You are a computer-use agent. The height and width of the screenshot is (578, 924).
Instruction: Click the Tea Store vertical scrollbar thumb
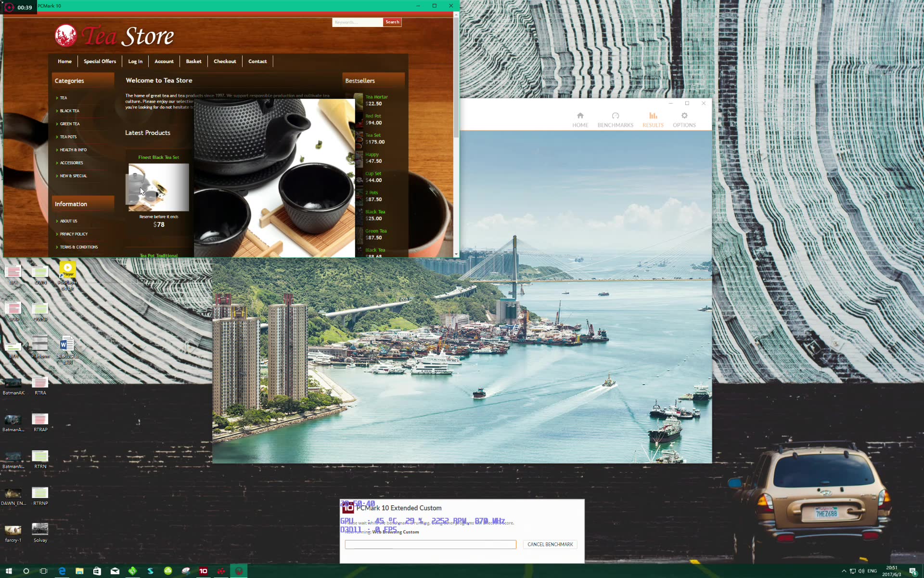(x=456, y=77)
